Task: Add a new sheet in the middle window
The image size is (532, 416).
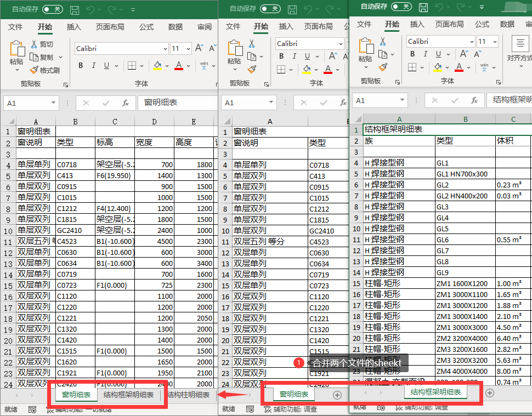Action: point(337,395)
